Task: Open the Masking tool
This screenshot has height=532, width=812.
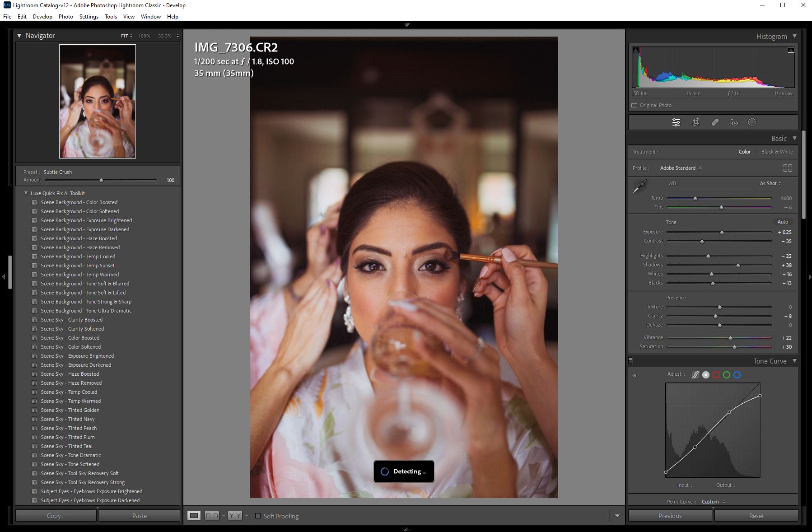Action: [752, 122]
